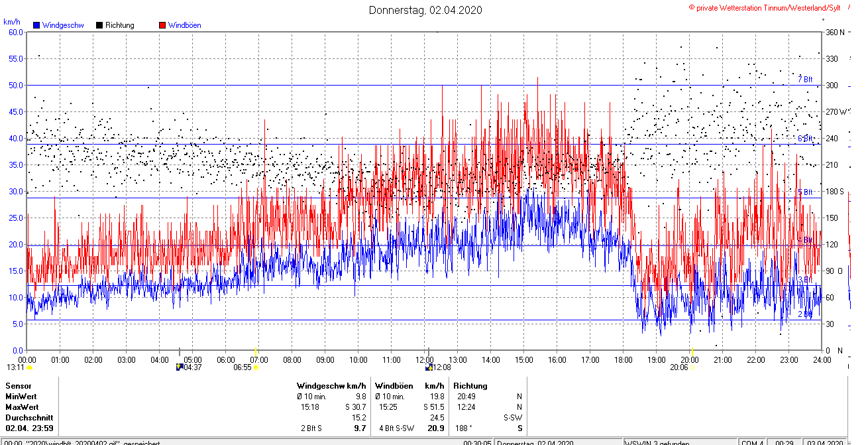Click the marker icon at 12:08
Image resolution: width=868 pixels, height=445 pixels.
pyautogui.click(x=429, y=367)
